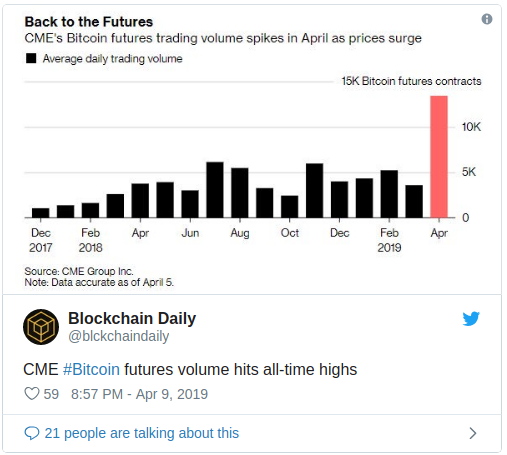Like the tweet with the heart icon
Viewport: 507px width, 455px height.
coord(32,394)
